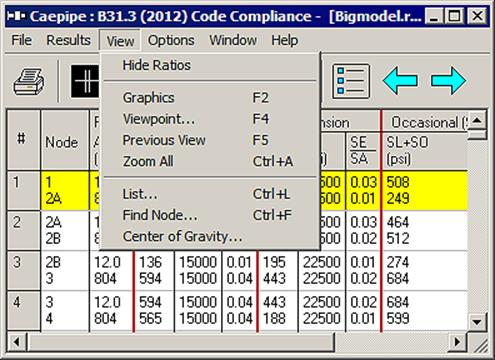This screenshot has width=495, height=360.
Task: Click the Print toolbar icon
Action: (29, 82)
